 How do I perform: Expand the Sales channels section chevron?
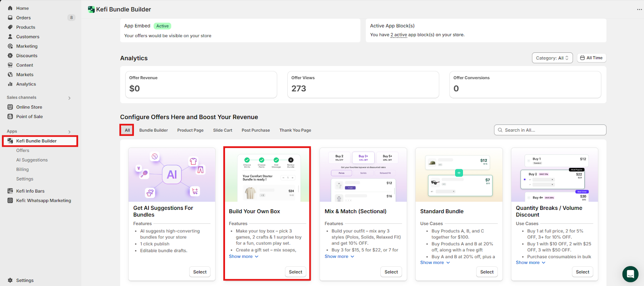pyautogui.click(x=69, y=98)
